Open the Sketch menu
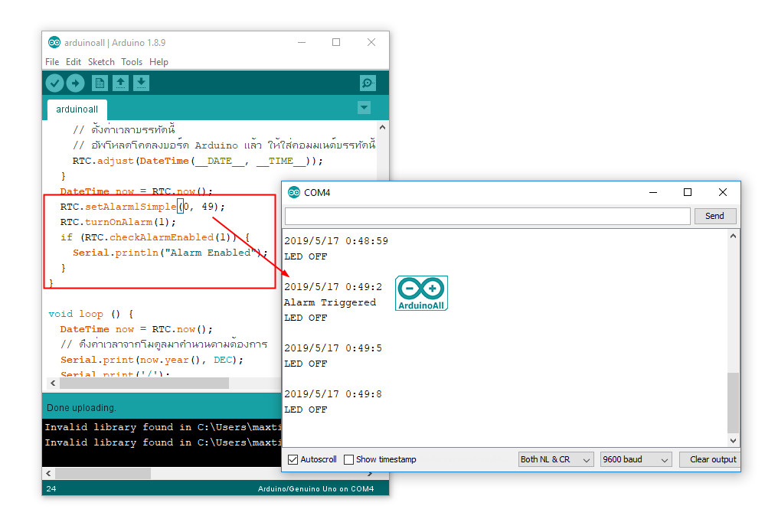Screen dimensions: 778x532 pyautogui.click(x=101, y=62)
